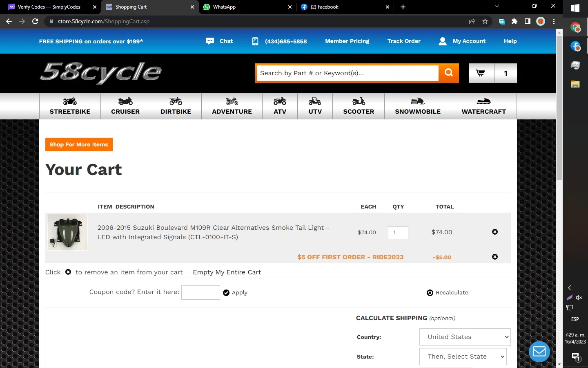Open browser extensions puzzle icon
This screenshot has height=368, width=588.
[x=514, y=21]
